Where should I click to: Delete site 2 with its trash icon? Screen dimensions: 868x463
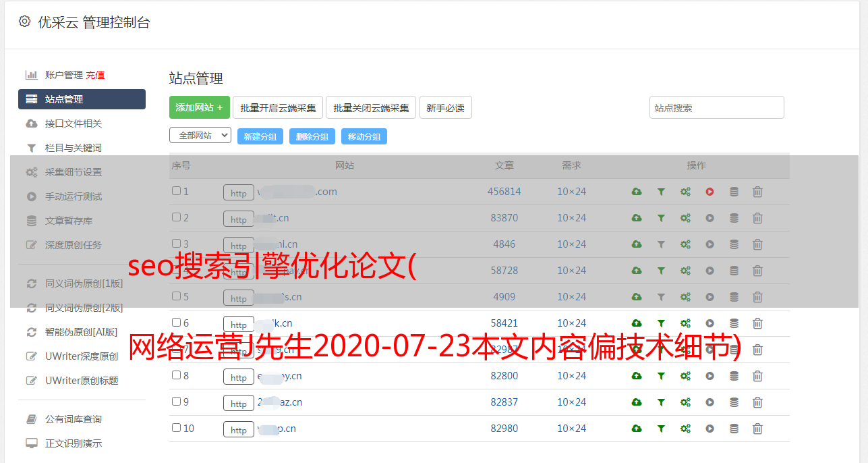(757, 218)
